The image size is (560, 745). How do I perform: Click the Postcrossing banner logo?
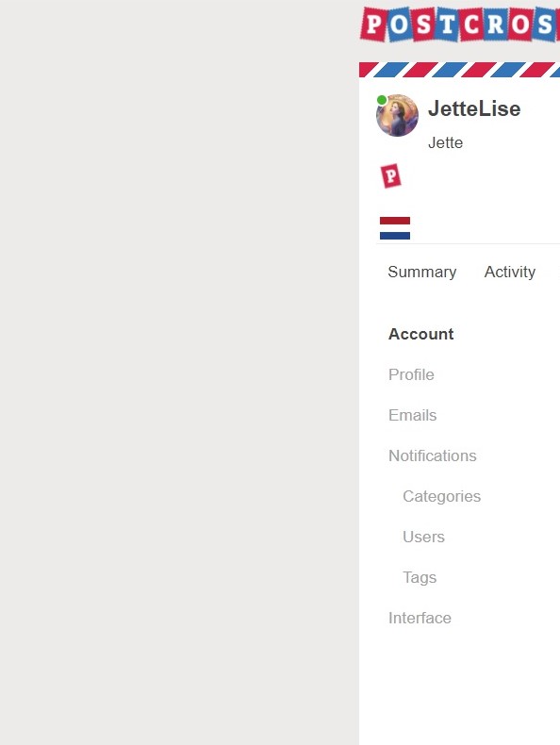click(460, 24)
